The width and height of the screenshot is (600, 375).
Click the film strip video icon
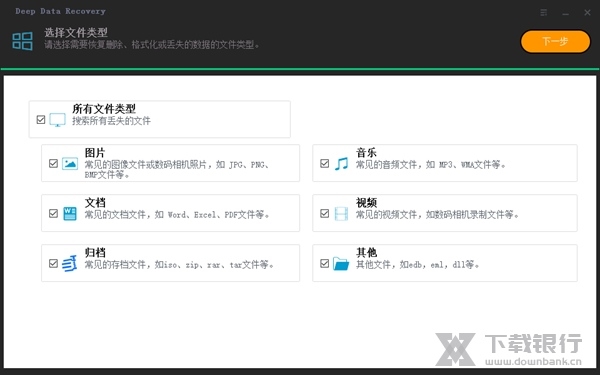point(341,214)
